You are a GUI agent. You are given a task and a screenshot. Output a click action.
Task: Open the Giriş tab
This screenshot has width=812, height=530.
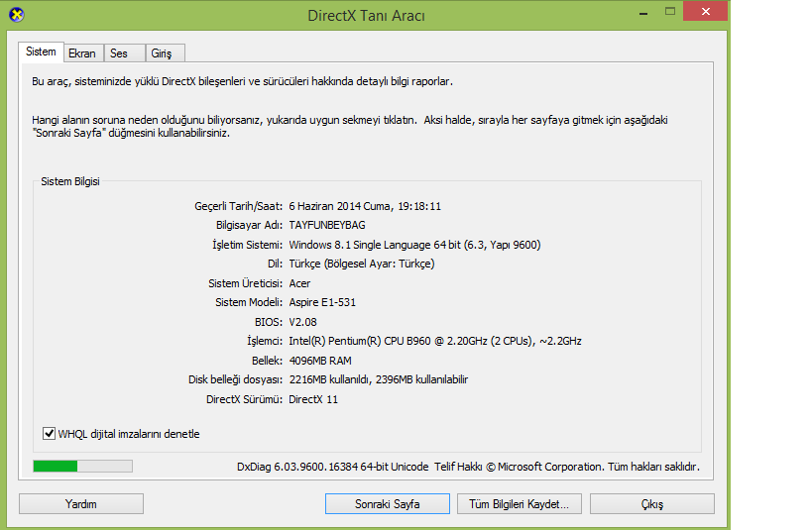[x=165, y=53]
